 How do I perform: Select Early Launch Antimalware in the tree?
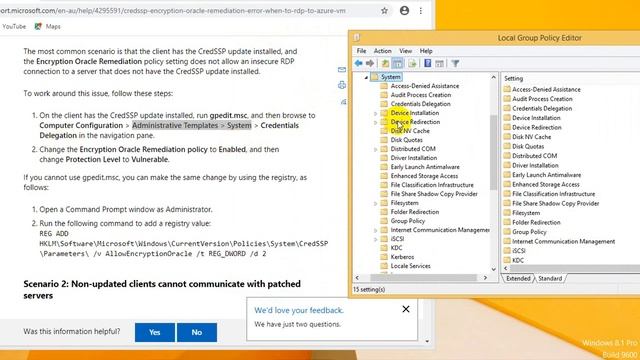pyautogui.click(x=425, y=167)
